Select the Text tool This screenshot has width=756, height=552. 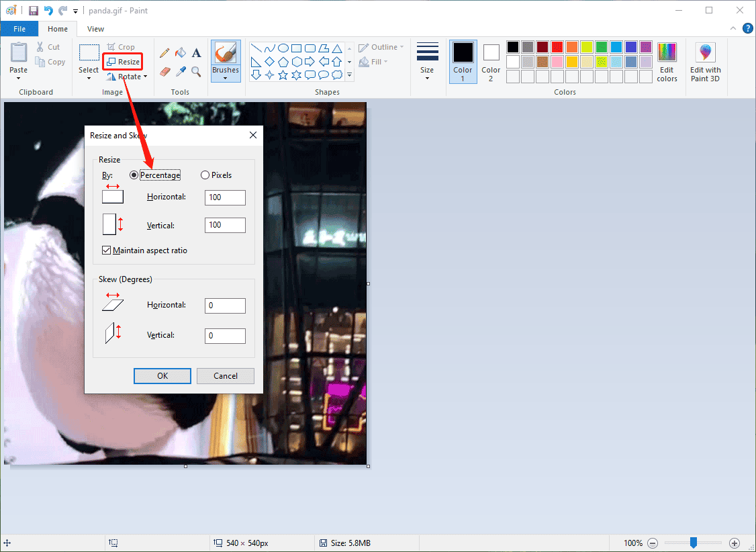coord(196,53)
